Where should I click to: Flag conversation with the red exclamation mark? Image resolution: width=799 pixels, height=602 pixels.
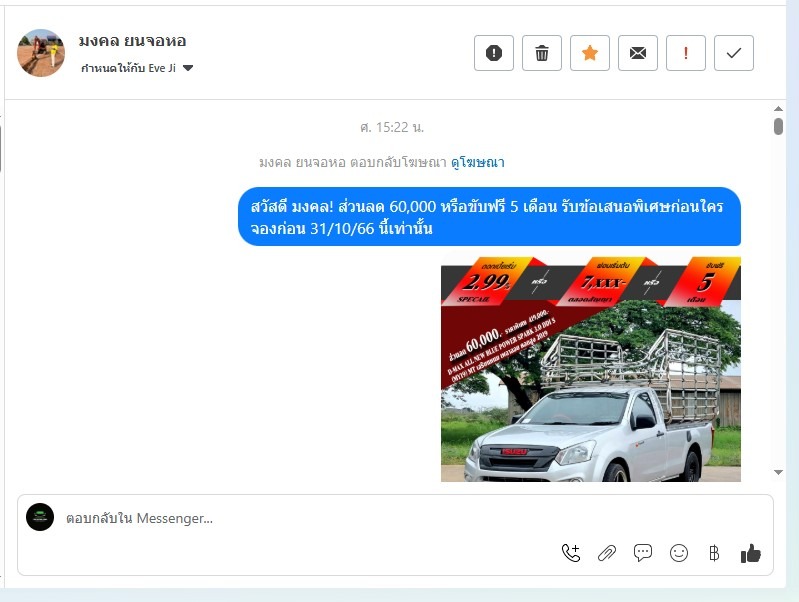[685, 53]
